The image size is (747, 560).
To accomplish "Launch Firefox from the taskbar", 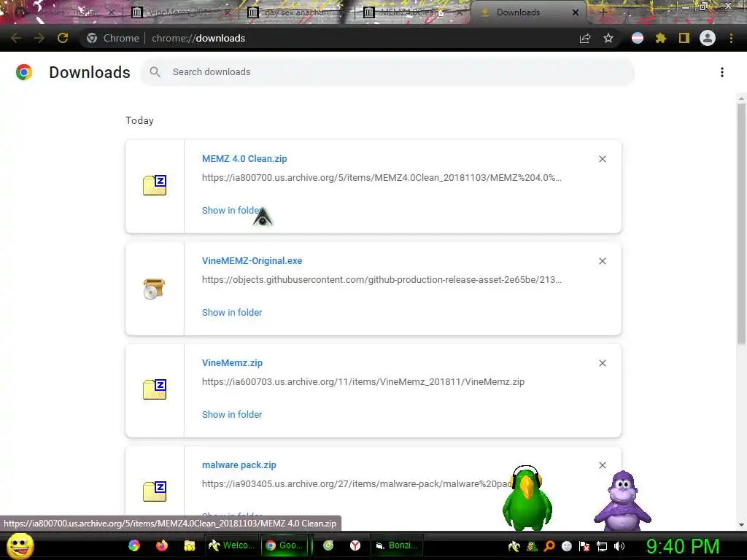I will [162, 545].
